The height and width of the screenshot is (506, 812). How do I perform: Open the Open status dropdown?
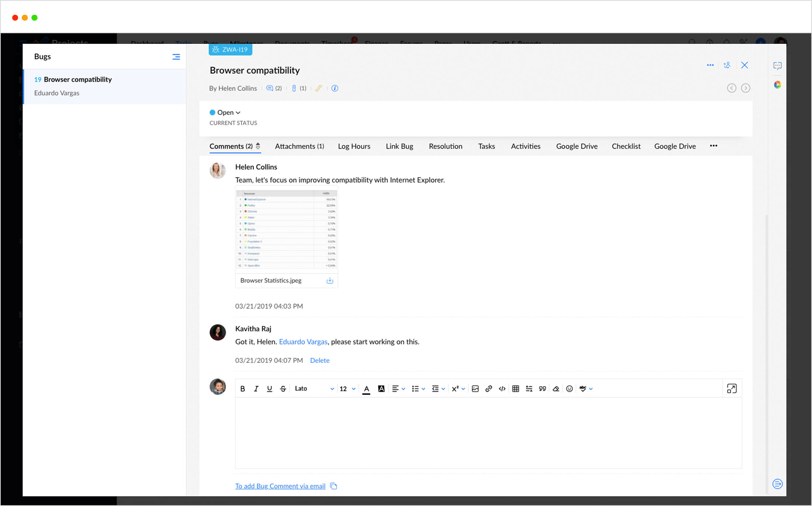click(x=225, y=112)
